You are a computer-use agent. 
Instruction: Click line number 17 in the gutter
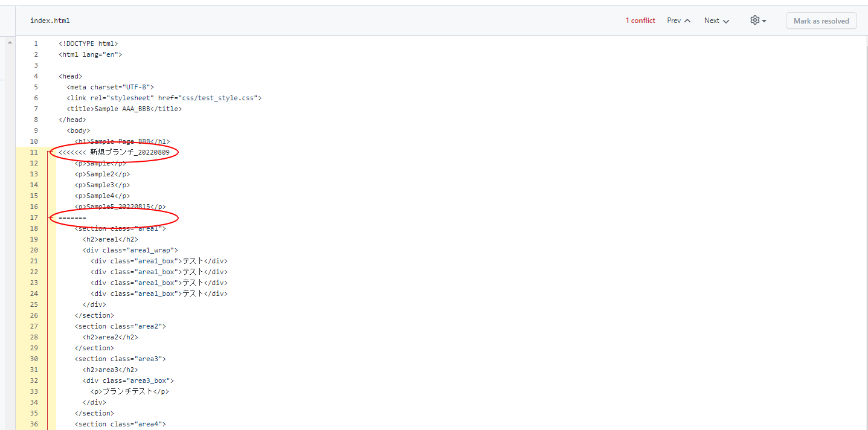tap(34, 217)
